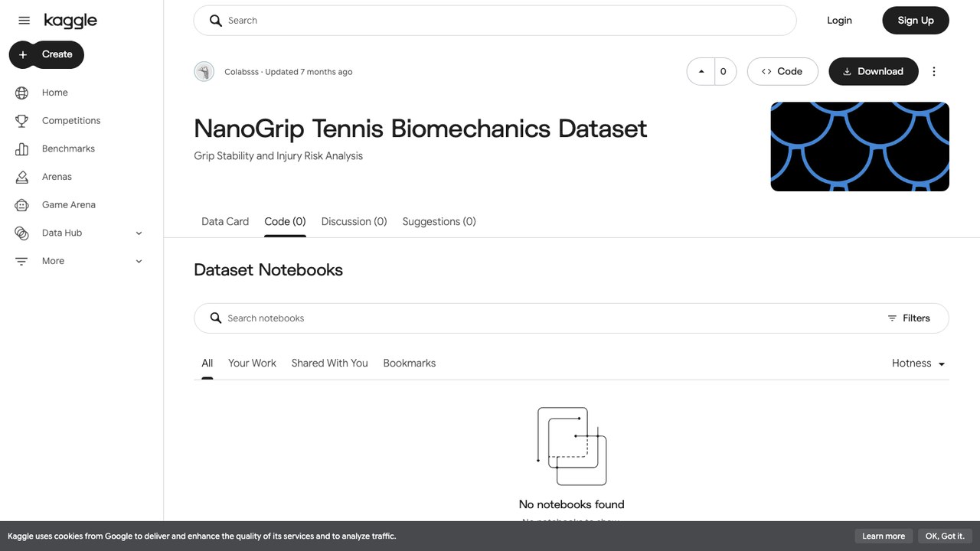Select the All notebooks tab
Image resolution: width=980 pixels, height=551 pixels.
coord(207,364)
